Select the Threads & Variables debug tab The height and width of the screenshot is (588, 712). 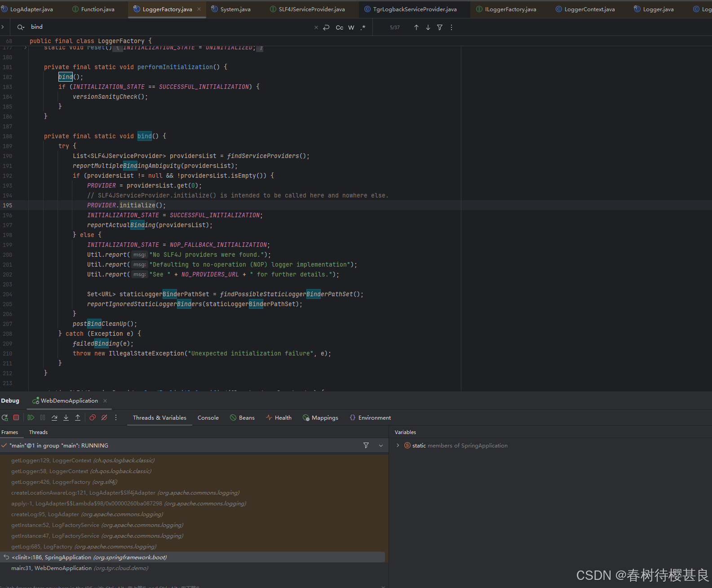[x=159, y=417]
